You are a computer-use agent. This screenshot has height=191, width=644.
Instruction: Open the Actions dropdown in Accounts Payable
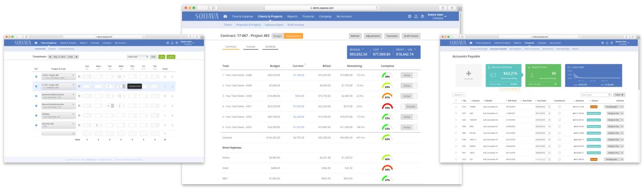(x=458, y=95)
